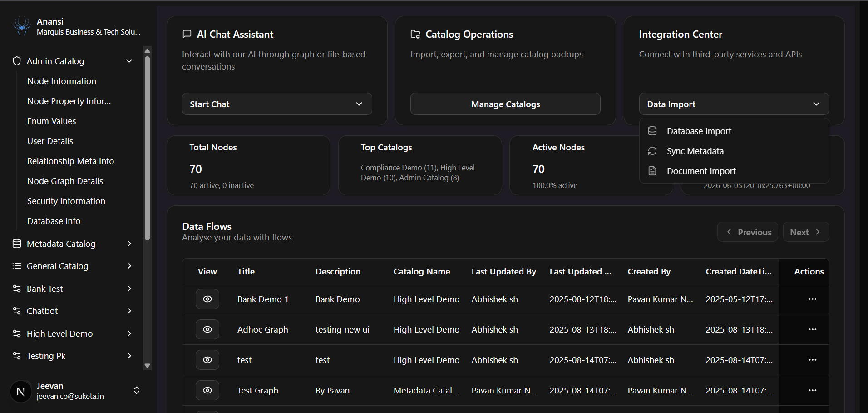Screen dimensions: 868x413
Task: Click the Catalog Operations folder icon
Action: tap(415, 34)
